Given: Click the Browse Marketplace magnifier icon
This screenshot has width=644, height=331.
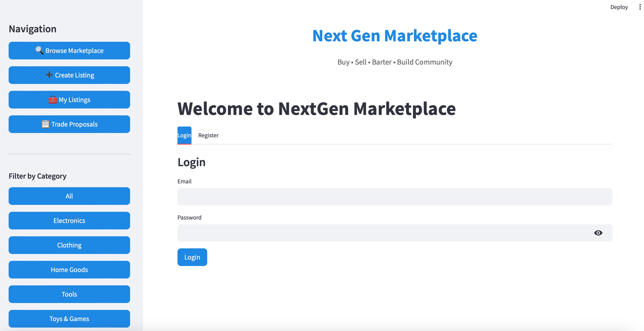Looking at the screenshot, I should (x=39, y=50).
